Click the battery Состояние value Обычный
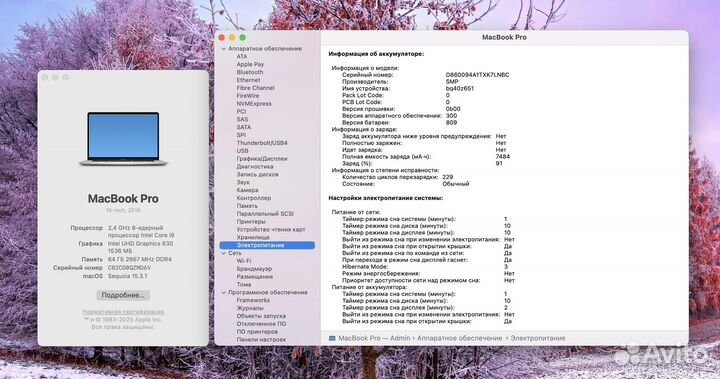 tap(456, 184)
